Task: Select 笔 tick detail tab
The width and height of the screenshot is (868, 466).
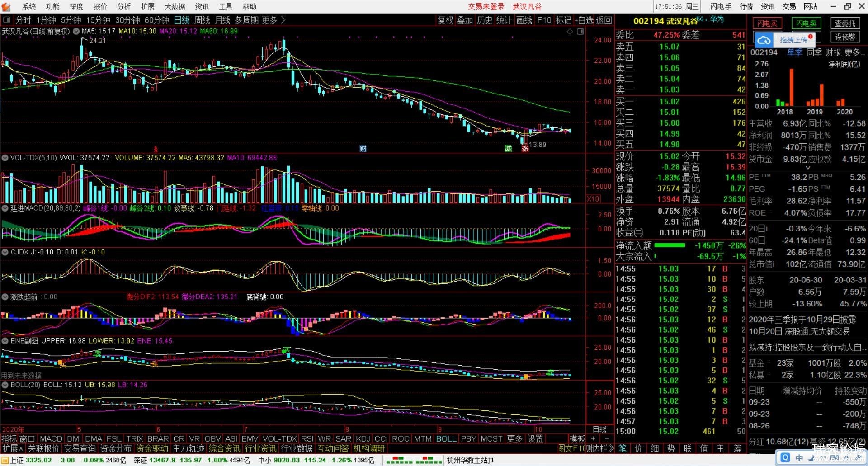Action: pyautogui.click(x=623, y=448)
